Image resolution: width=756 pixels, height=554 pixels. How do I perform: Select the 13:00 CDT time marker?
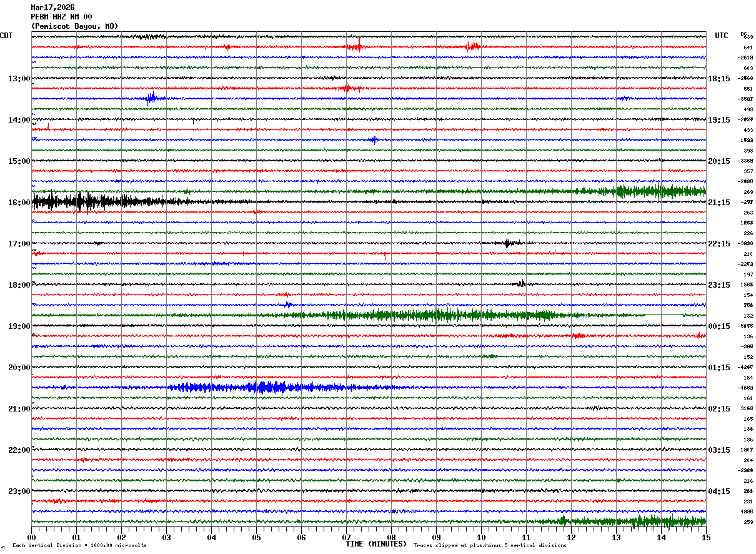[19, 79]
